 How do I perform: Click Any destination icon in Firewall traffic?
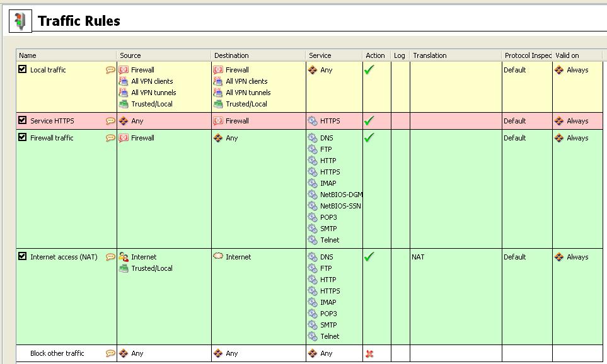tap(218, 138)
